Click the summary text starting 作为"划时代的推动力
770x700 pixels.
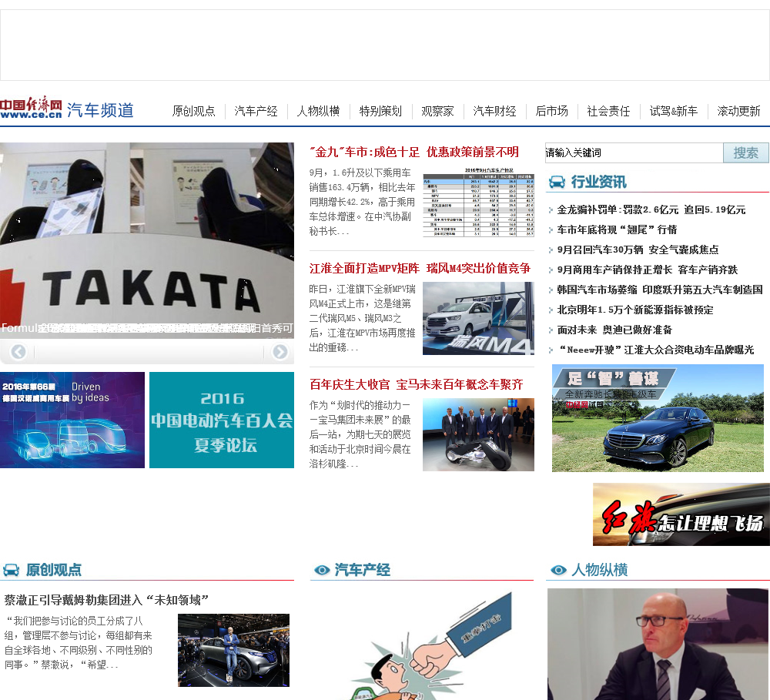tap(360, 435)
